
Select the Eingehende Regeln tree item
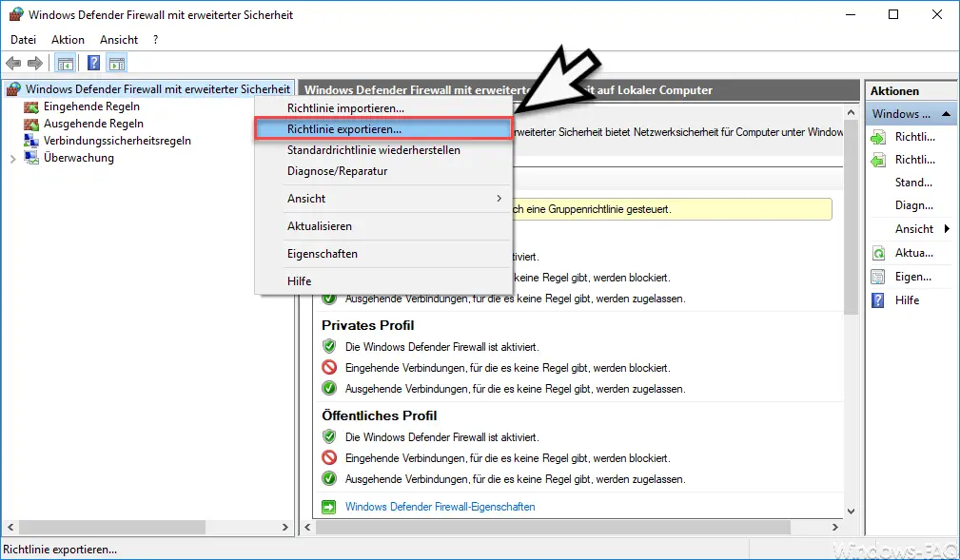coord(91,106)
